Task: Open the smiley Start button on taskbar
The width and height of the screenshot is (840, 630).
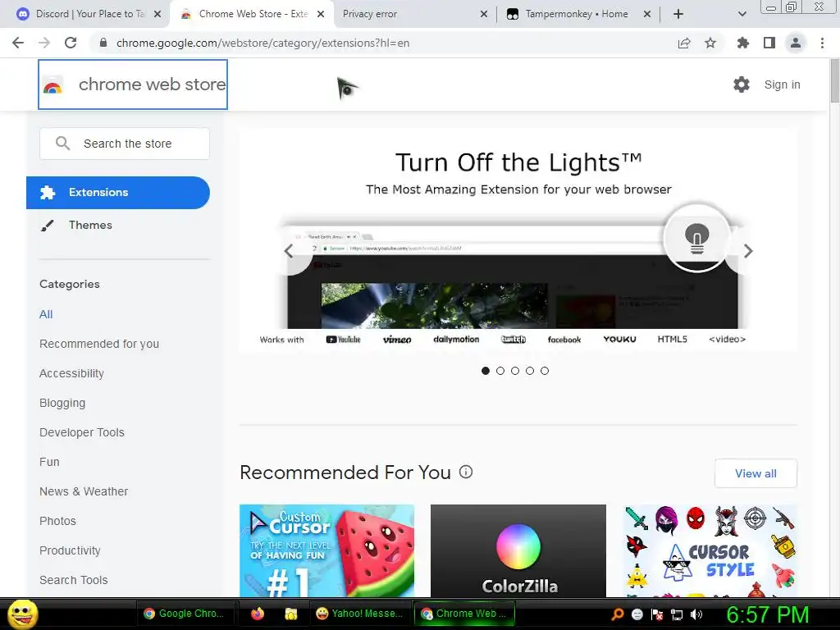Action: [23, 614]
